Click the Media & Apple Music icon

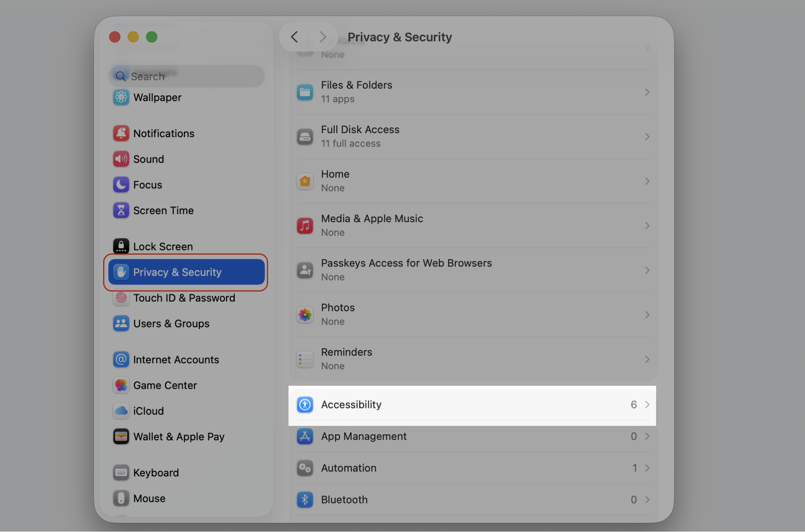pyautogui.click(x=305, y=226)
